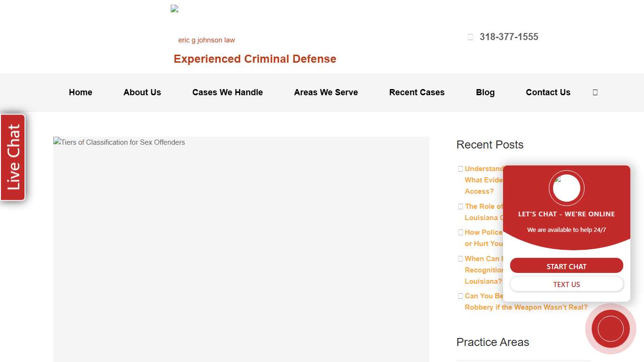The height and width of the screenshot is (362, 644).
Task: Expand the About Us menu
Action: coord(142,92)
